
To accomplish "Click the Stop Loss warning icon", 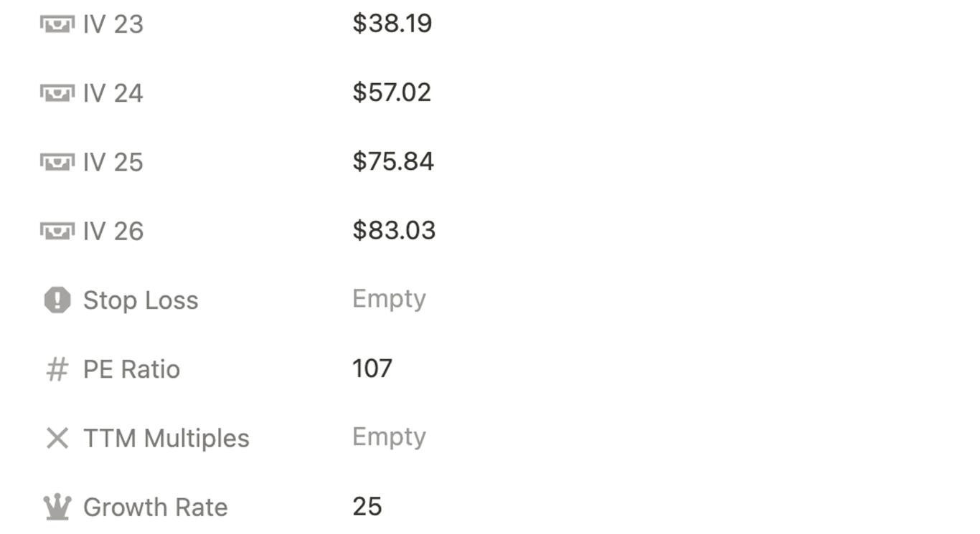I will tap(57, 300).
